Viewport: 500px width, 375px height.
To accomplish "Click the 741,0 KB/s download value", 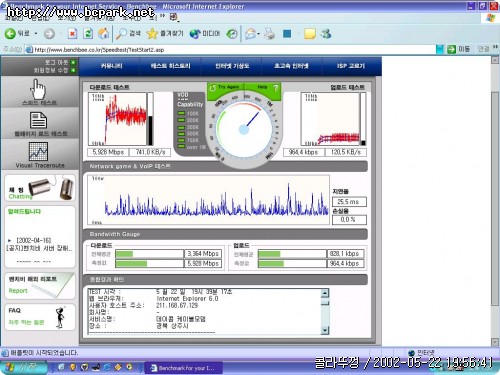I will tap(150, 152).
